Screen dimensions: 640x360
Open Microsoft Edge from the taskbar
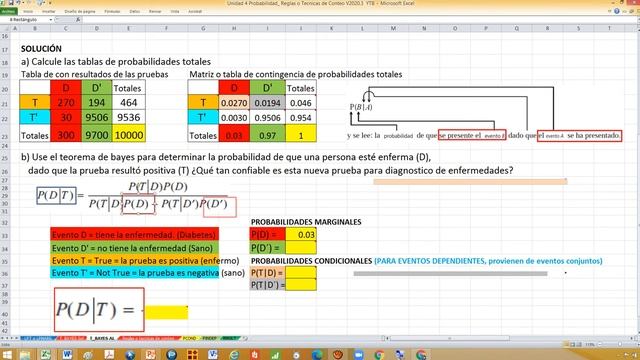point(317,355)
